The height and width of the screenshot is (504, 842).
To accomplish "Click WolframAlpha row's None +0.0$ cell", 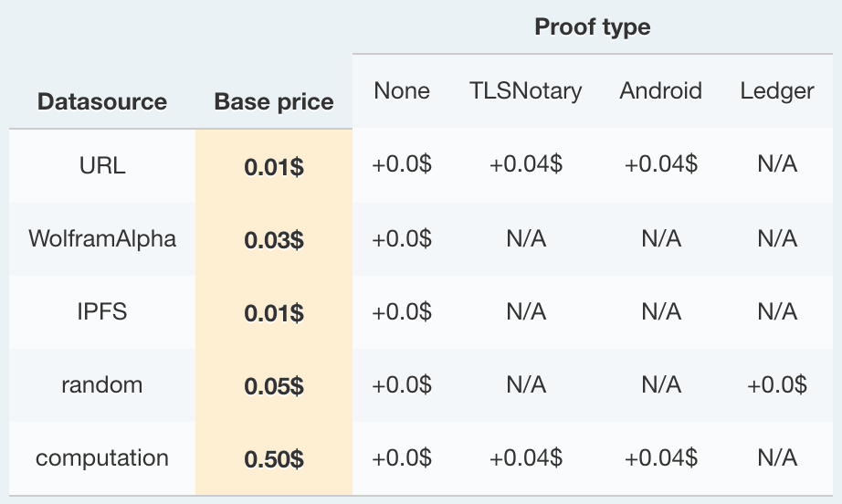I will click(x=402, y=238).
